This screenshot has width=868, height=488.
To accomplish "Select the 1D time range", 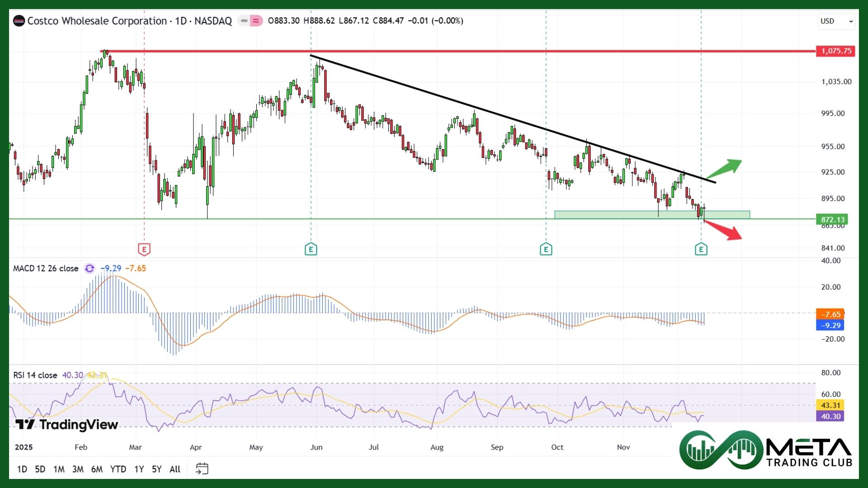I will point(22,469).
